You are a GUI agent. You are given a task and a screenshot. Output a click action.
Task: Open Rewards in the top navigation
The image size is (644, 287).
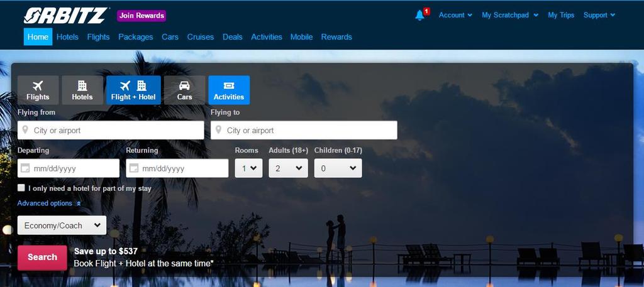(336, 37)
